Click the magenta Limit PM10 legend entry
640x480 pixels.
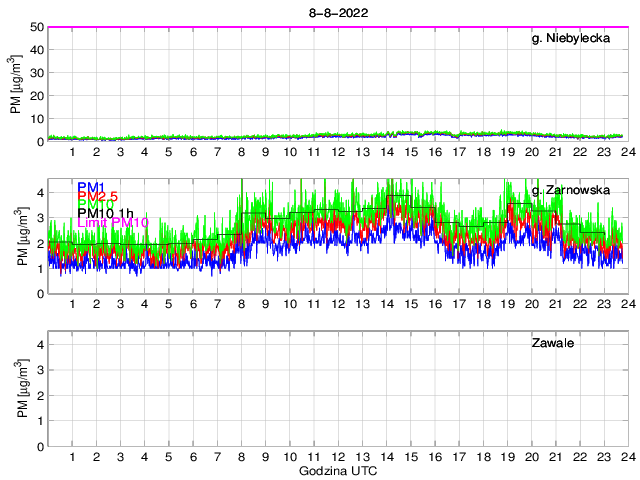[114, 222]
